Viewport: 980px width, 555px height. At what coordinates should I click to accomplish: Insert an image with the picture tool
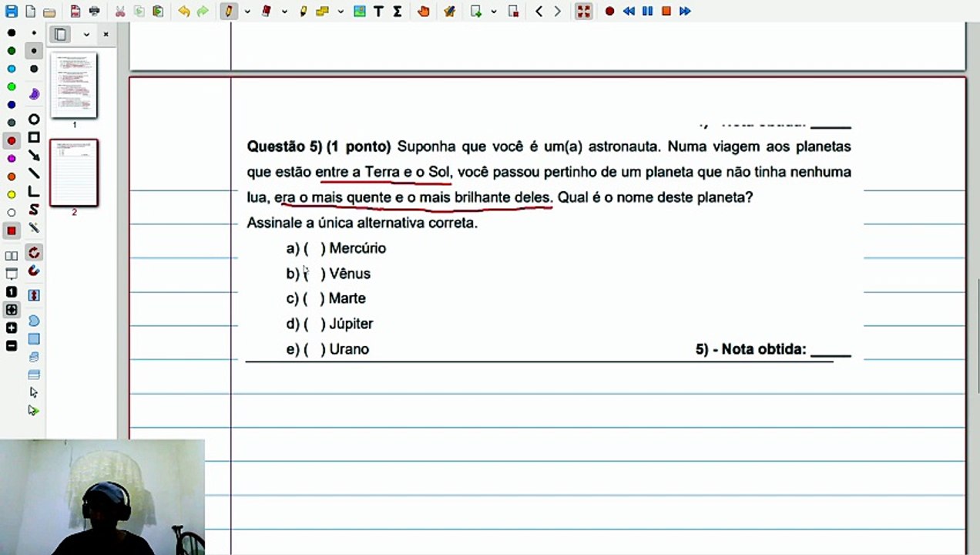360,12
